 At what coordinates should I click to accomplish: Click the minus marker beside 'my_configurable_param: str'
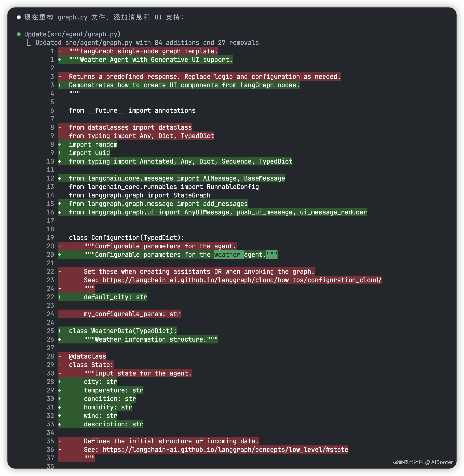click(x=60, y=314)
